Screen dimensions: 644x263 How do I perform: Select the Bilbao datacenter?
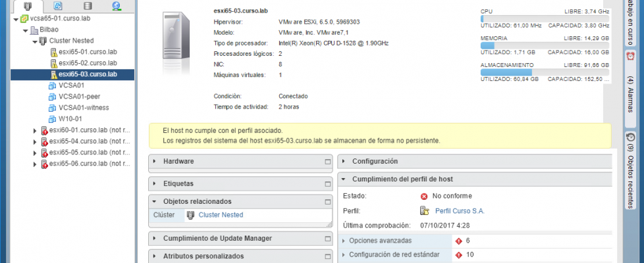click(49, 30)
